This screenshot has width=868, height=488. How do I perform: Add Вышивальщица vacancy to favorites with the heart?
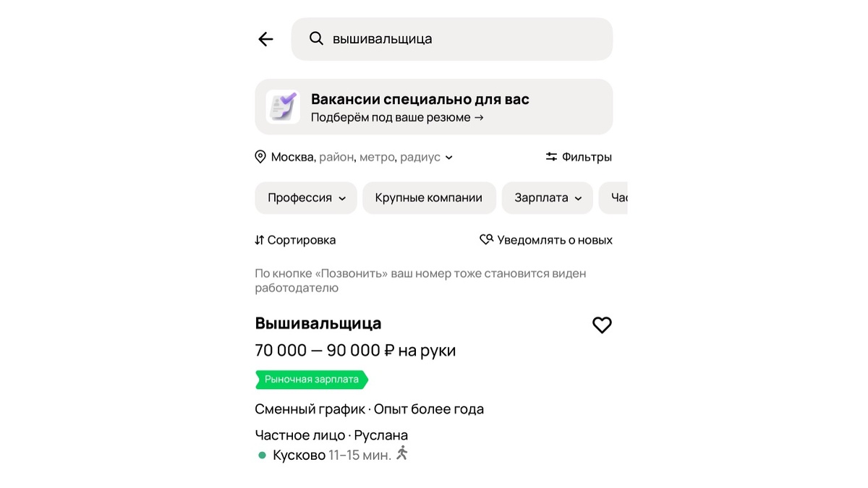click(x=603, y=325)
